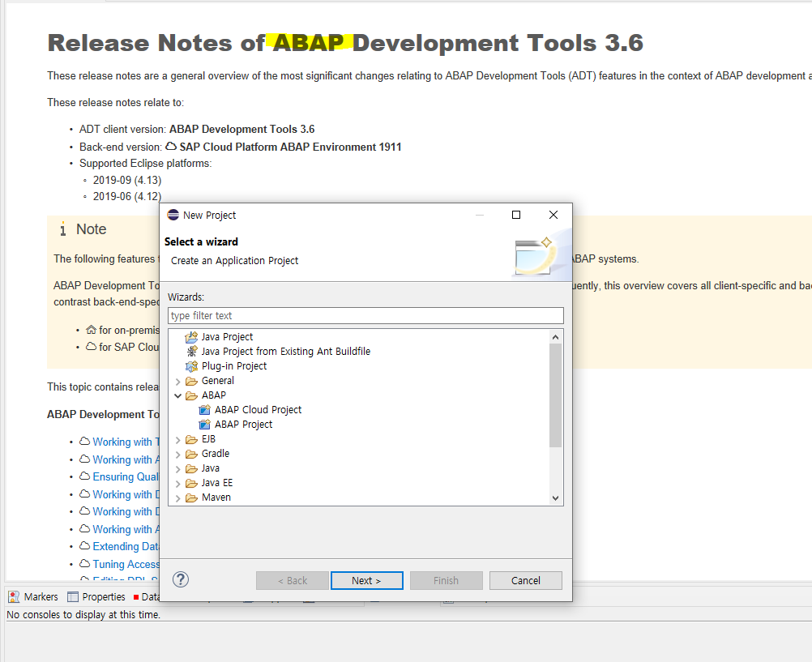This screenshot has height=662, width=812.
Task: Open the 'Ensuring Qual...' release notes link
Action: (126, 476)
